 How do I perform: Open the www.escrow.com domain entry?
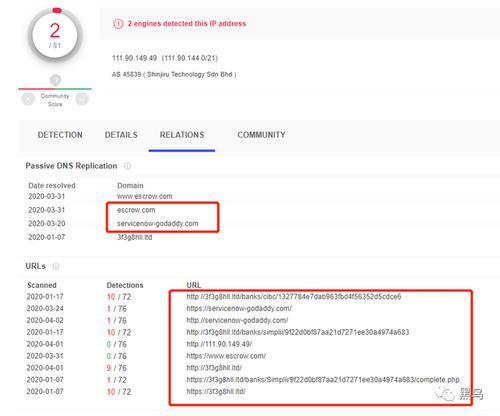(145, 196)
